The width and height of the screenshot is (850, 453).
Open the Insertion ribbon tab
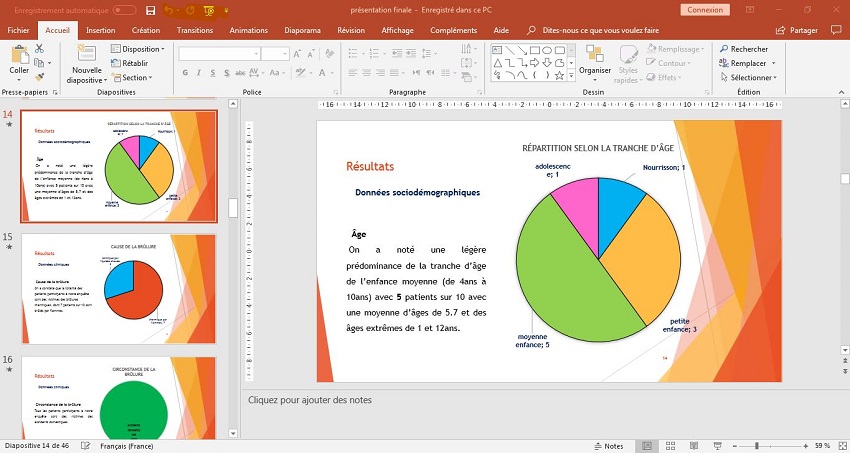point(100,31)
